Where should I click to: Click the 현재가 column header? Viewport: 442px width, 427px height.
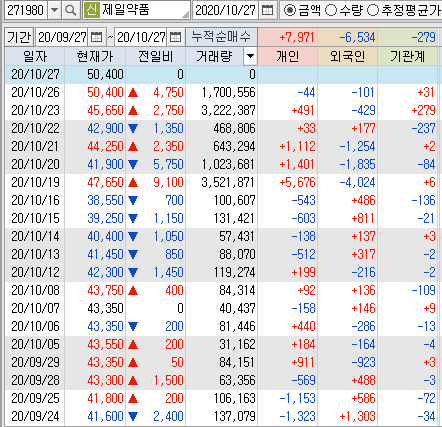click(95, 56)
